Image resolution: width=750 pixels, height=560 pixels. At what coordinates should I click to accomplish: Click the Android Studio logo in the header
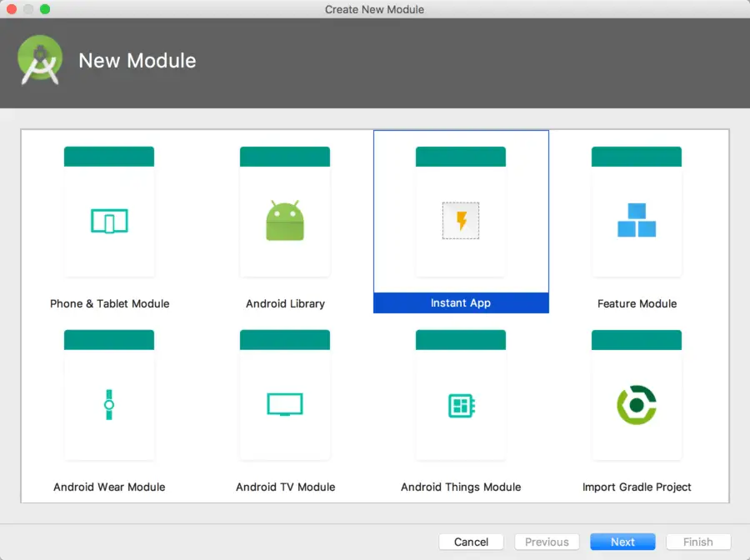pos(40,58)
